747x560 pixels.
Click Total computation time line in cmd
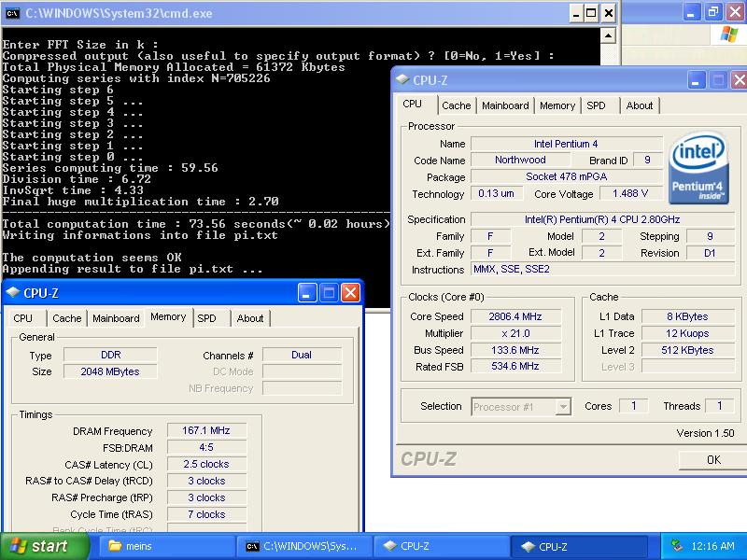pyautogui.click(x=195, y=224)
